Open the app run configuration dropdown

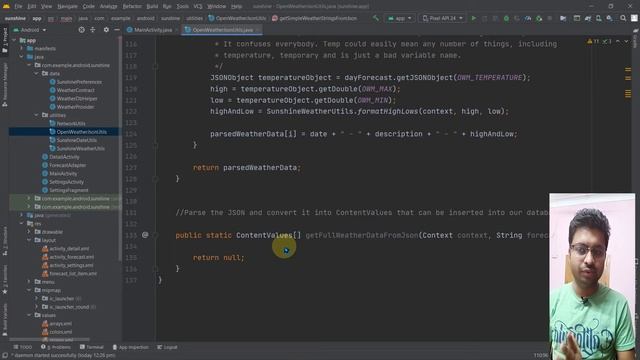[400, 18]
